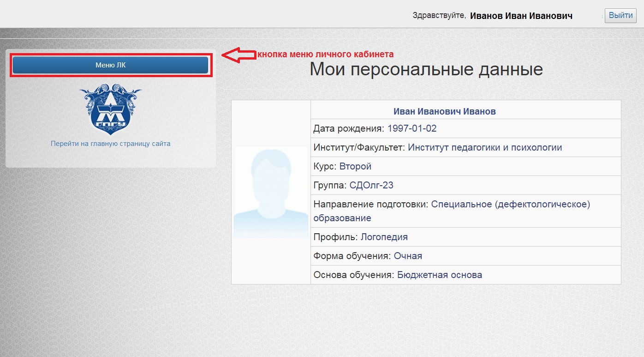Screen dimensions: 644x357
Task: Open the Перейти на главную страницу сайта link
Action: point(110,144)
